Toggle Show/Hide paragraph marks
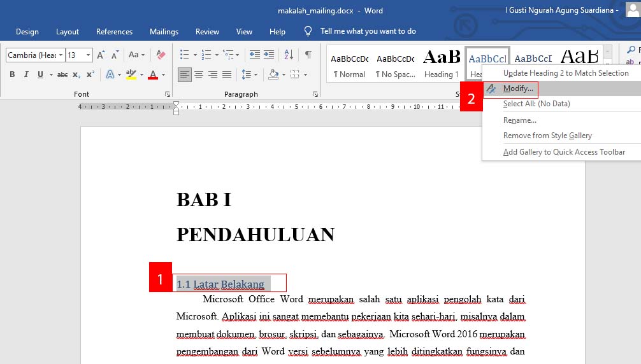Viewport: 641px width, 364px height. (x=308, y=54)
